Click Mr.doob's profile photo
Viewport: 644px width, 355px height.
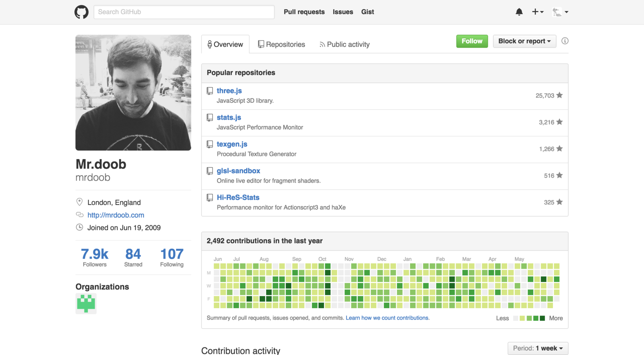(133, 93)
